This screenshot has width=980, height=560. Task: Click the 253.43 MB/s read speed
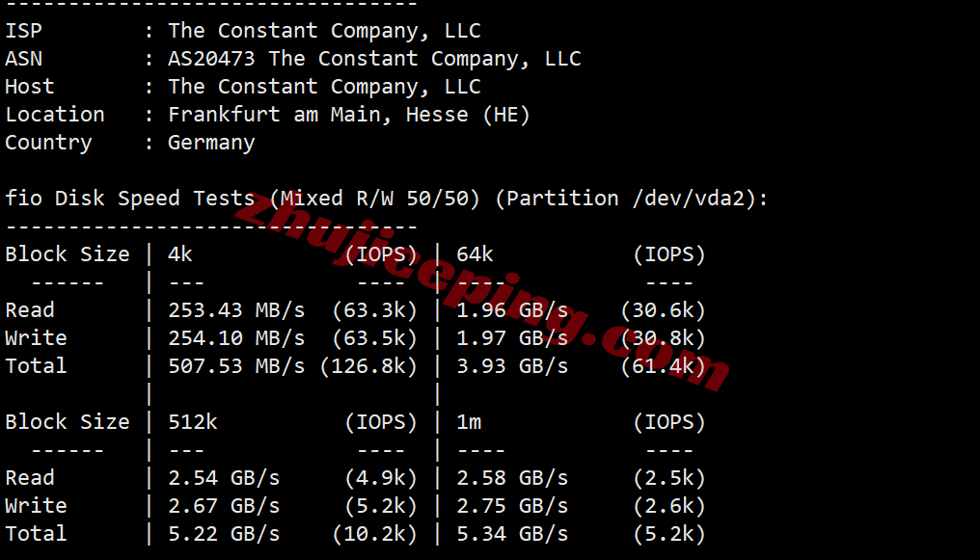pyautogui.click(x=236, y=310)
